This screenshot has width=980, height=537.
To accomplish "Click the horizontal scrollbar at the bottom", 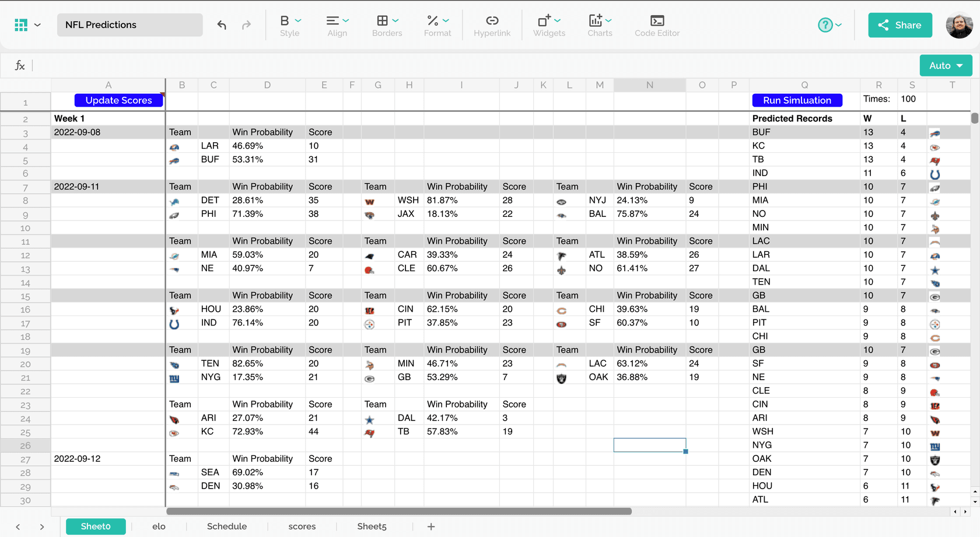I will coord(398,511).
